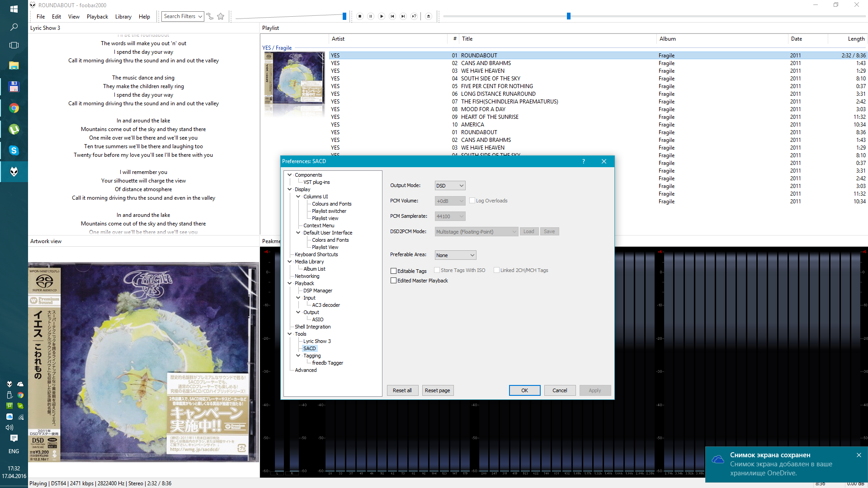Open the View menu
Image resolution: width=868 pixels, height=488 pixels.
74,17
